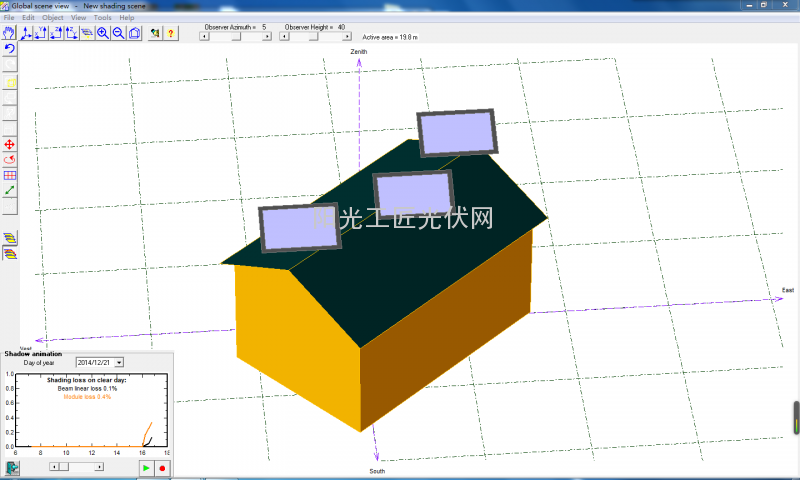Open the Object menu

coord(53,18)
